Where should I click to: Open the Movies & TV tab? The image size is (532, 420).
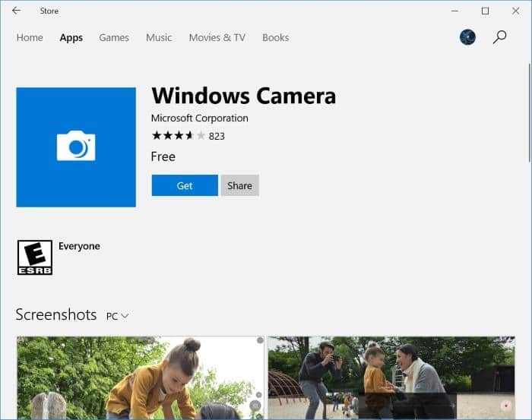217,38
